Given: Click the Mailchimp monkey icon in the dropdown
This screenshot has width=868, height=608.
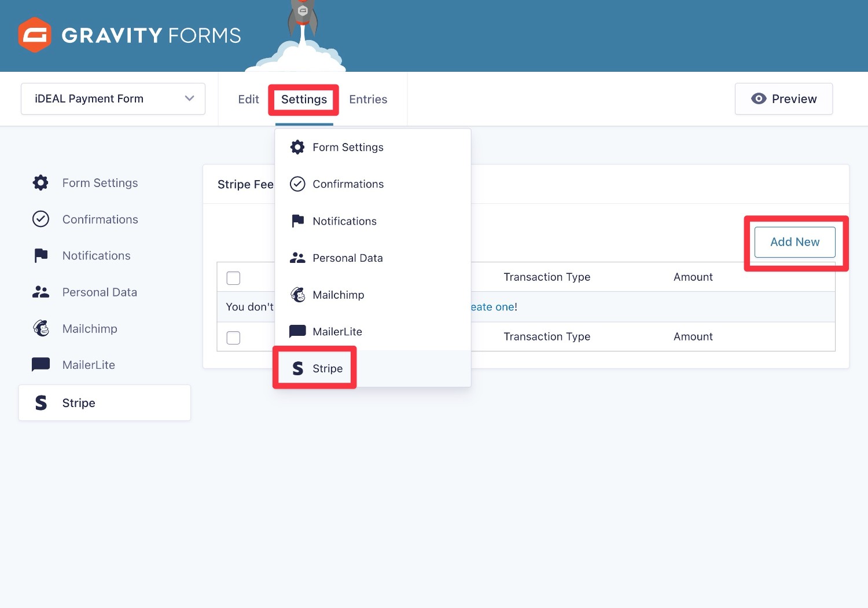Looking at the screenshot, I should 297,295.
